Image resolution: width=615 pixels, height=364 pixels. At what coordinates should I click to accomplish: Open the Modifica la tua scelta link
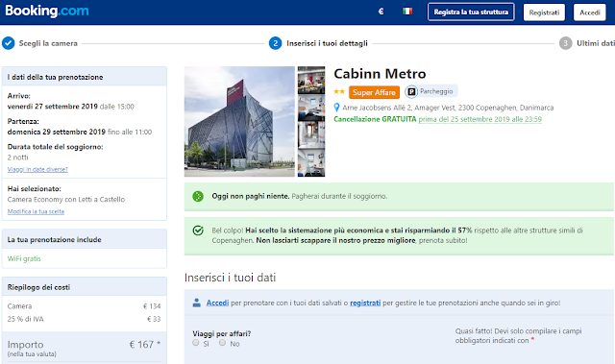pos(36,211)
